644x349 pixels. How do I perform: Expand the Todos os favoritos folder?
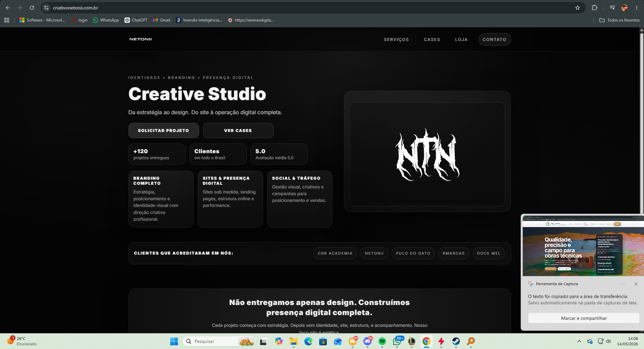click(x=620, y=20)
